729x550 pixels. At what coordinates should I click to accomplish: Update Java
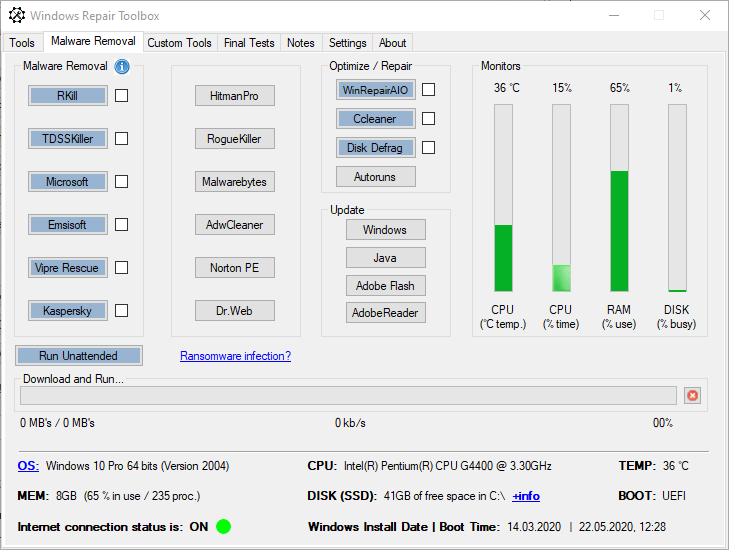click(385, 258)
